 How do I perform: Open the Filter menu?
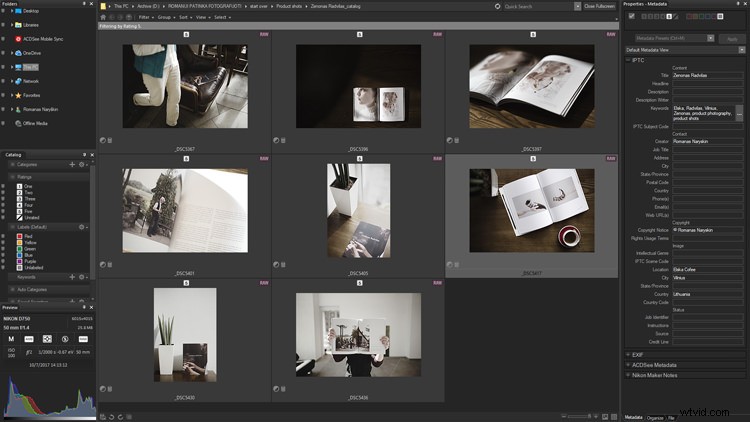pyautogui.click(x=146, y=17)
